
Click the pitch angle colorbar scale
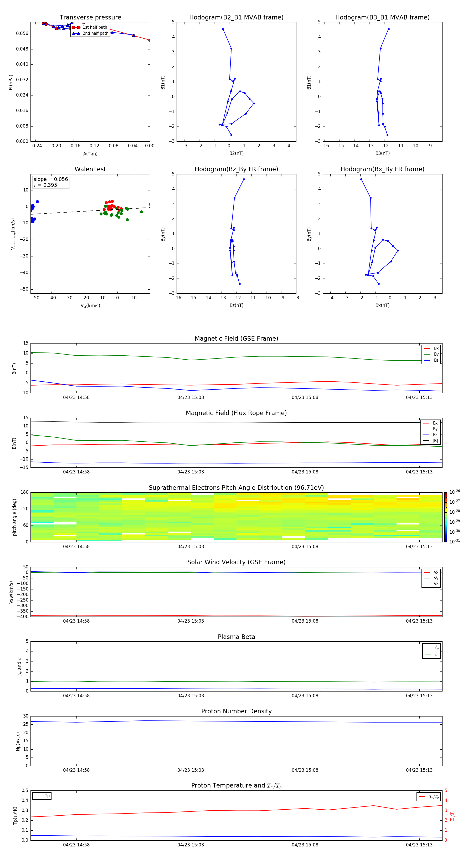tap(446, 517)
